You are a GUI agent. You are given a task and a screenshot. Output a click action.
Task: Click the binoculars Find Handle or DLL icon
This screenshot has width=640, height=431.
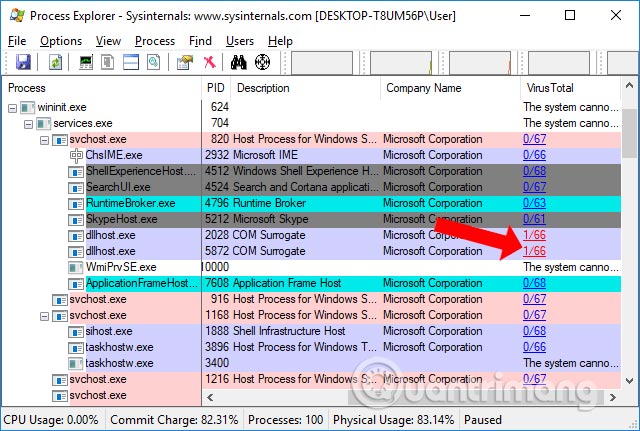[x=238, y=62]
